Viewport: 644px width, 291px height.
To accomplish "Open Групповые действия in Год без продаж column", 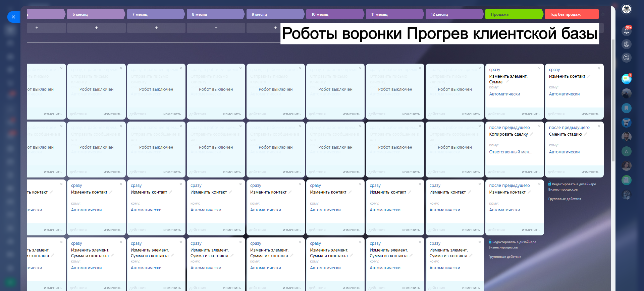I will click(x=565, y=199).
